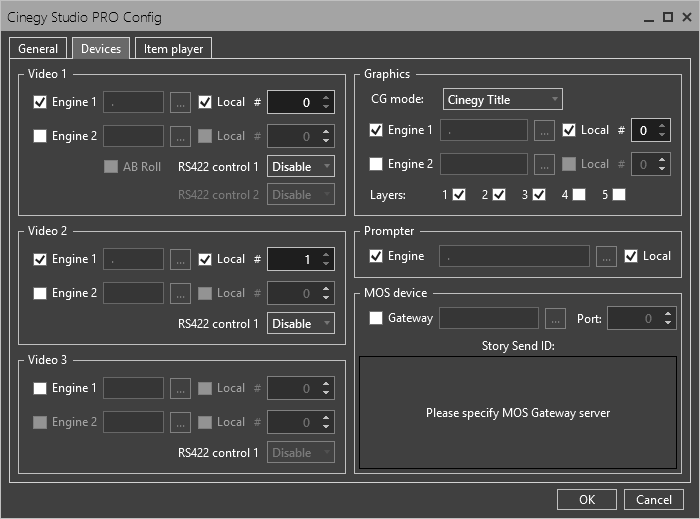Switch to the General tab
700x519 pixels.
(x=38, y=48)
